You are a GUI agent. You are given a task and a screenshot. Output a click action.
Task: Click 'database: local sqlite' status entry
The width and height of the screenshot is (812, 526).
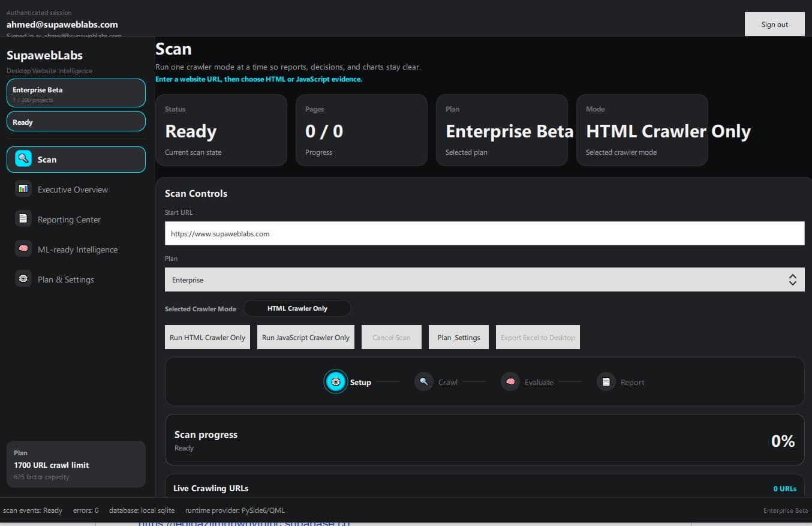tap(142, 510)
